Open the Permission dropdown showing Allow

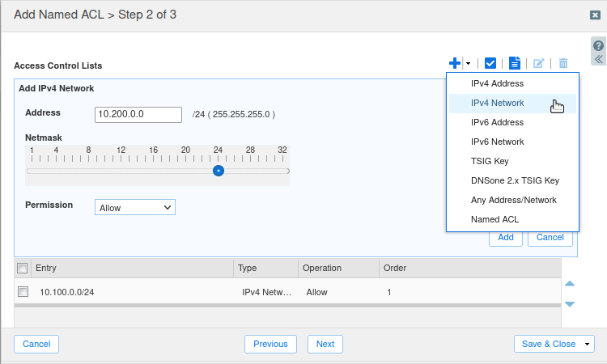click(135, 208)
